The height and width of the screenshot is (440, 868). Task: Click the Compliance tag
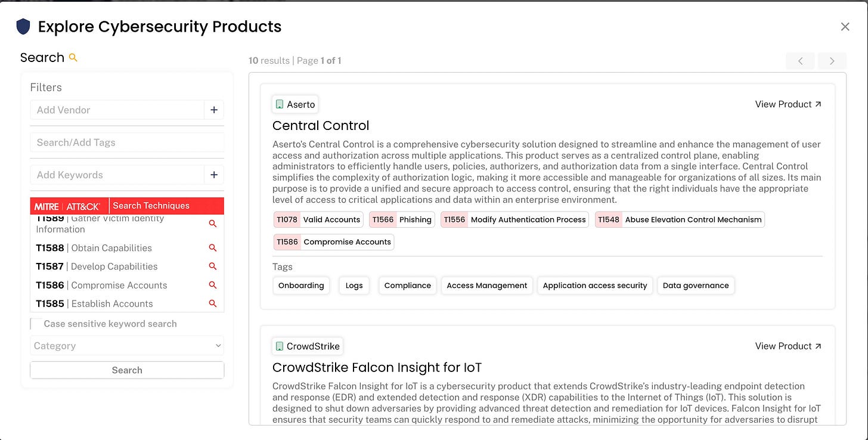pos(408,286)
